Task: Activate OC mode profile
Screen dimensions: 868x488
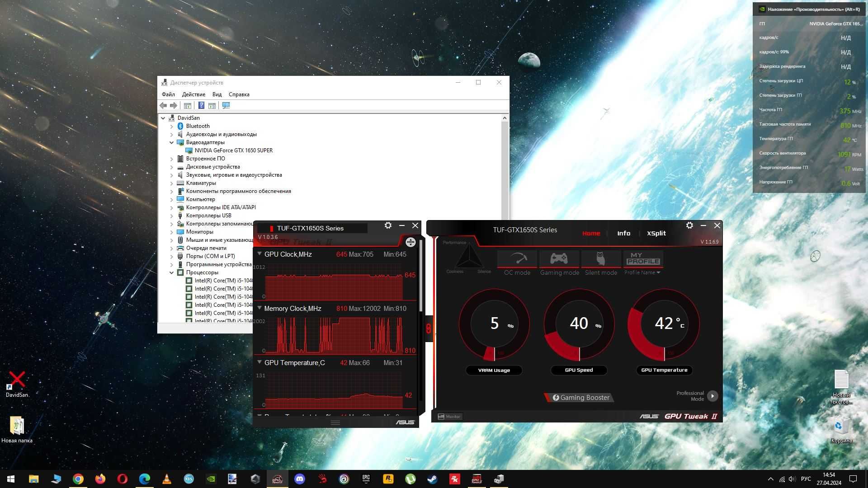Action: point(517,263)
